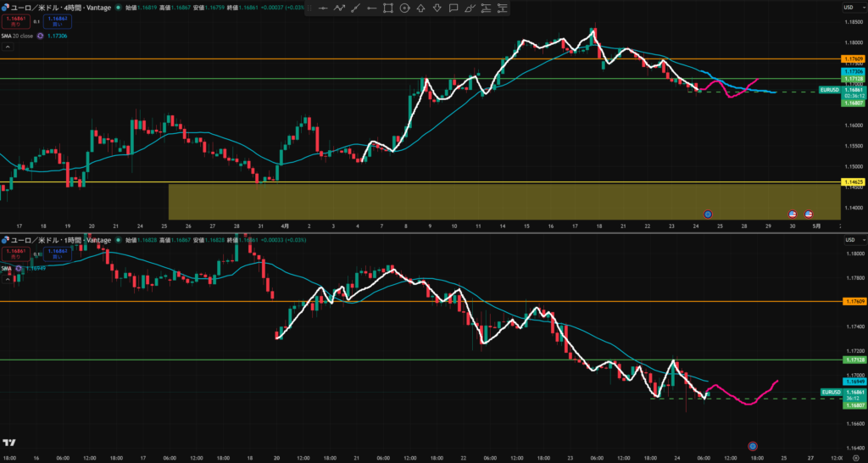Click the blue buy button on 1-hour chart
Image resolution: width=868 pixels, height=463 pixels.
(x=58, y=254)
